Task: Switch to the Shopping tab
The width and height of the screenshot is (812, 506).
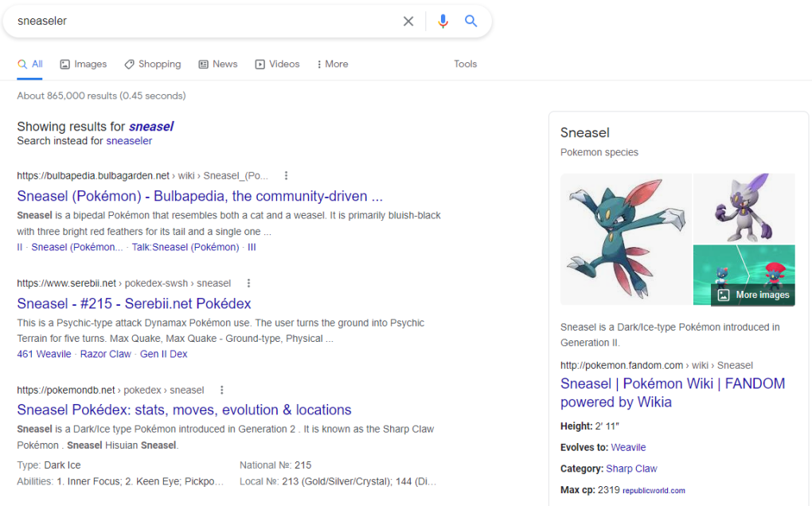Action: [153, 65]
